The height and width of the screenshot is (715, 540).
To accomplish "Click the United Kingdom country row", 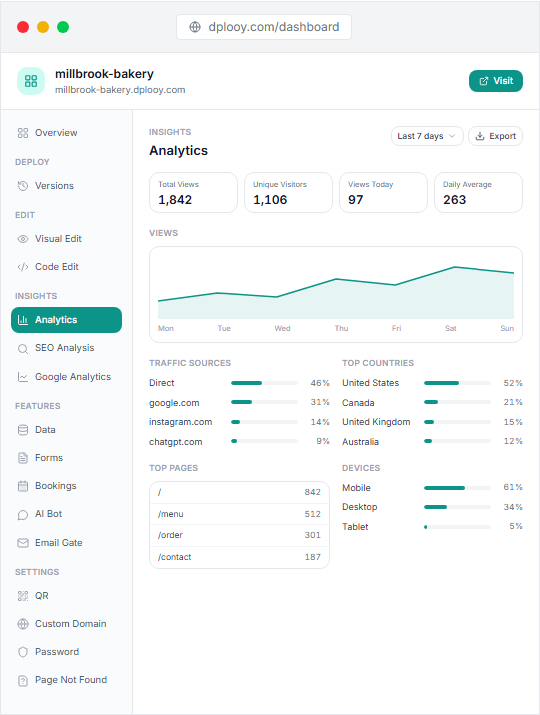I will [432, 422].
